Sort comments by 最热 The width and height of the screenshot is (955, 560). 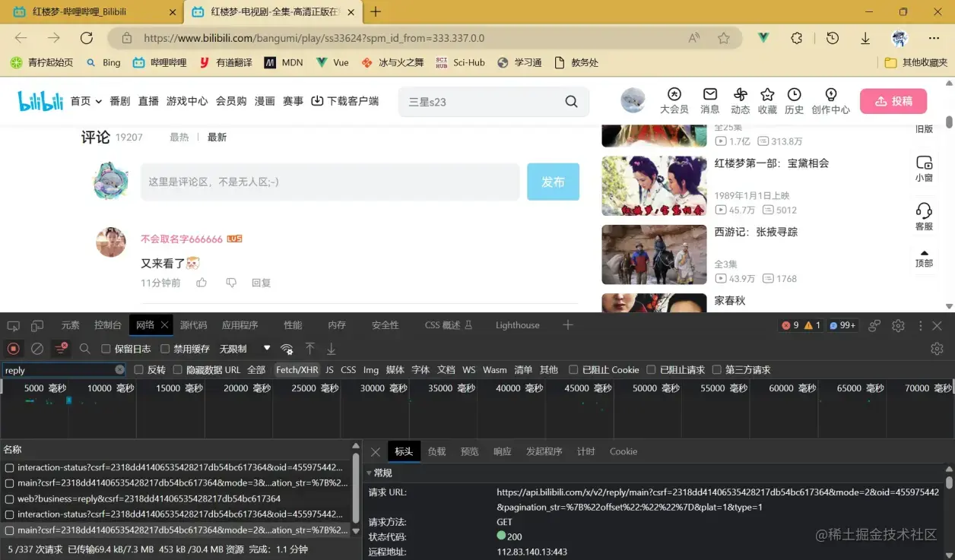179,138
